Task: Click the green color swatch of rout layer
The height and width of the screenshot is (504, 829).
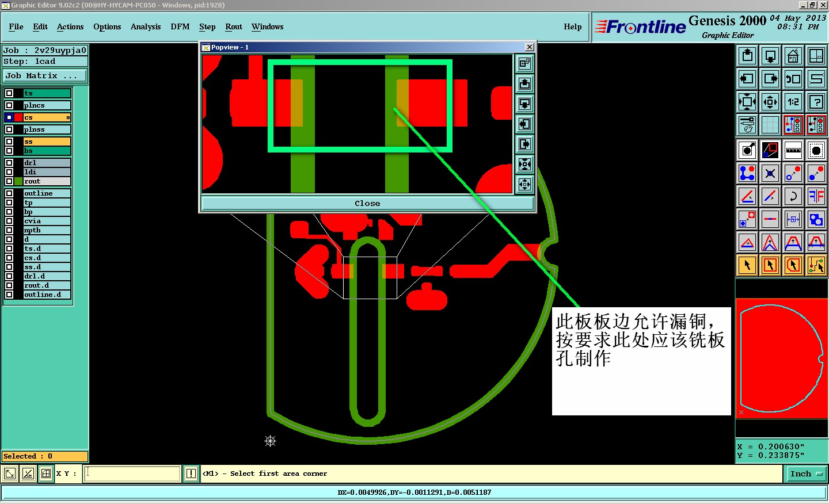Action: click(18, 181)
